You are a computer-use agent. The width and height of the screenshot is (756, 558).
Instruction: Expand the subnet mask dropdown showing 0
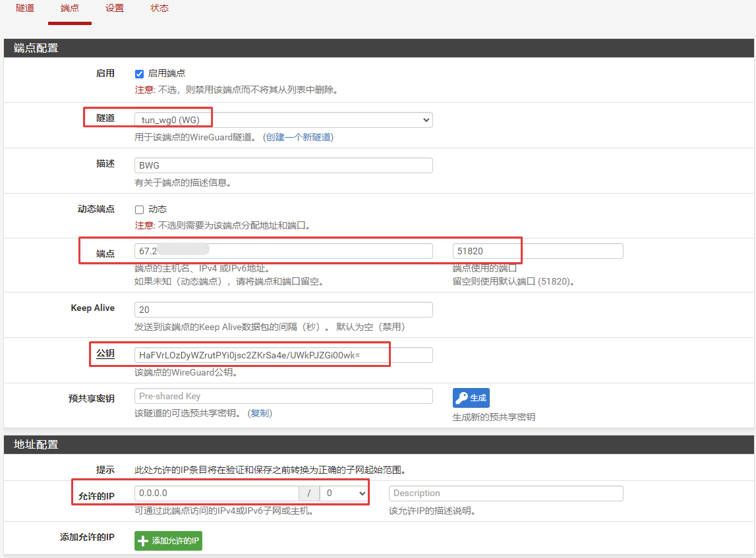[343, 493]
